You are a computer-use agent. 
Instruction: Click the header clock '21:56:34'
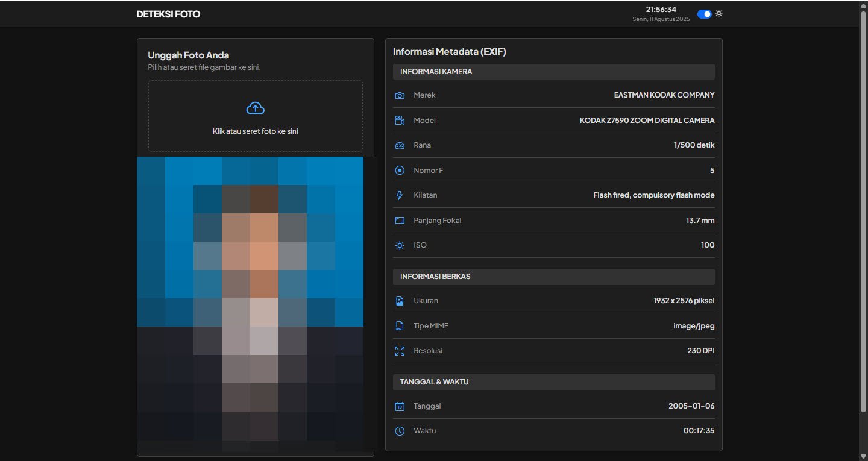(x=661, y=10)
